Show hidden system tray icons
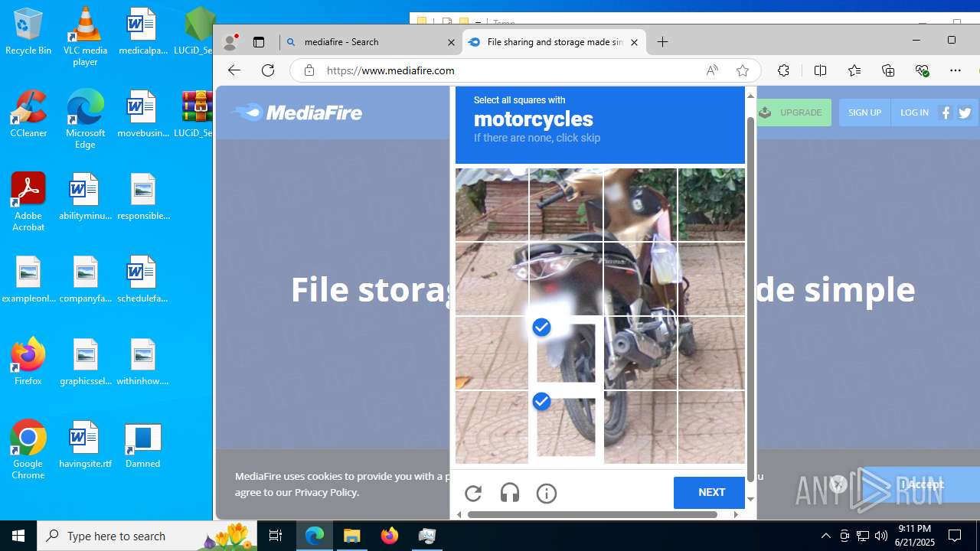 825,536
